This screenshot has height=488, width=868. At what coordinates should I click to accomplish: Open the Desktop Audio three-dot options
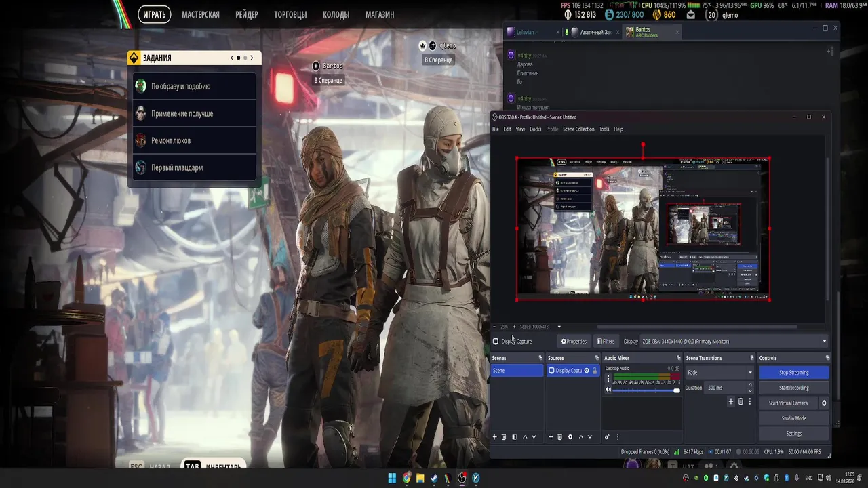click(x=608, y=379)
